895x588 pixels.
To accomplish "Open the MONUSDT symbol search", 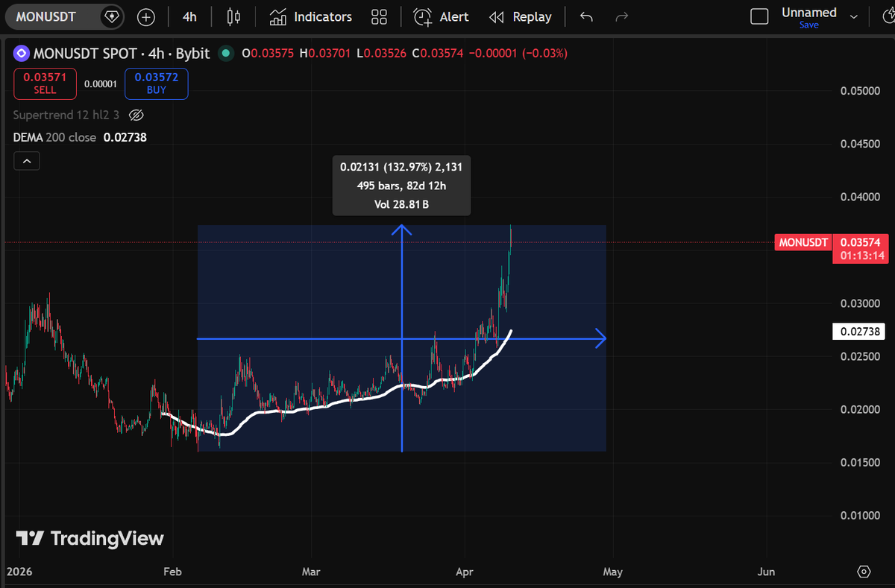I will (x=45, y=16).
